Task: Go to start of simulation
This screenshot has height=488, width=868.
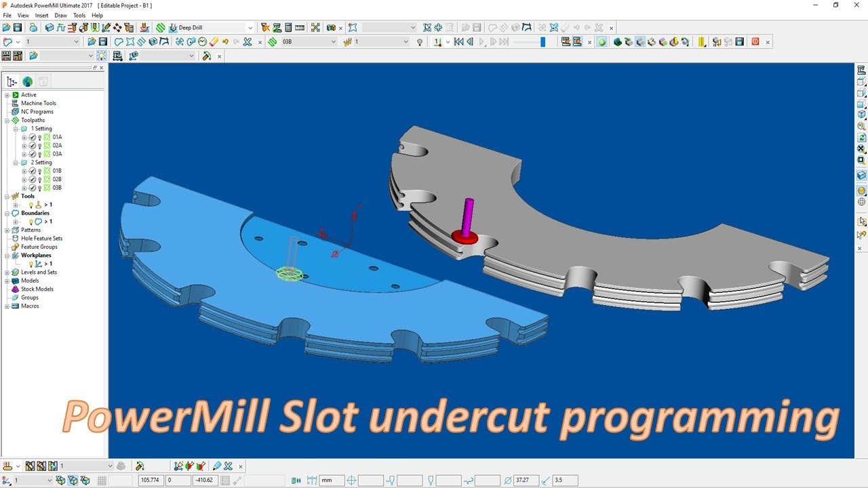Action: 459,42
